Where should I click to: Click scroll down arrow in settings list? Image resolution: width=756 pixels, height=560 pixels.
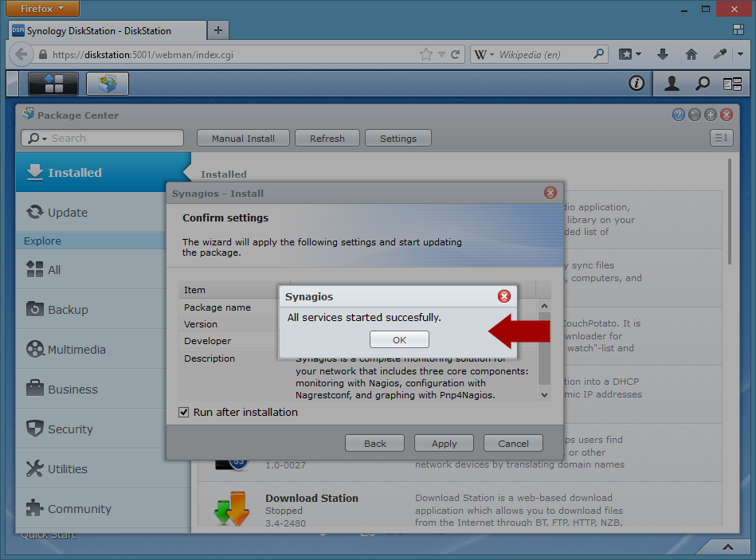click(544, 394)
